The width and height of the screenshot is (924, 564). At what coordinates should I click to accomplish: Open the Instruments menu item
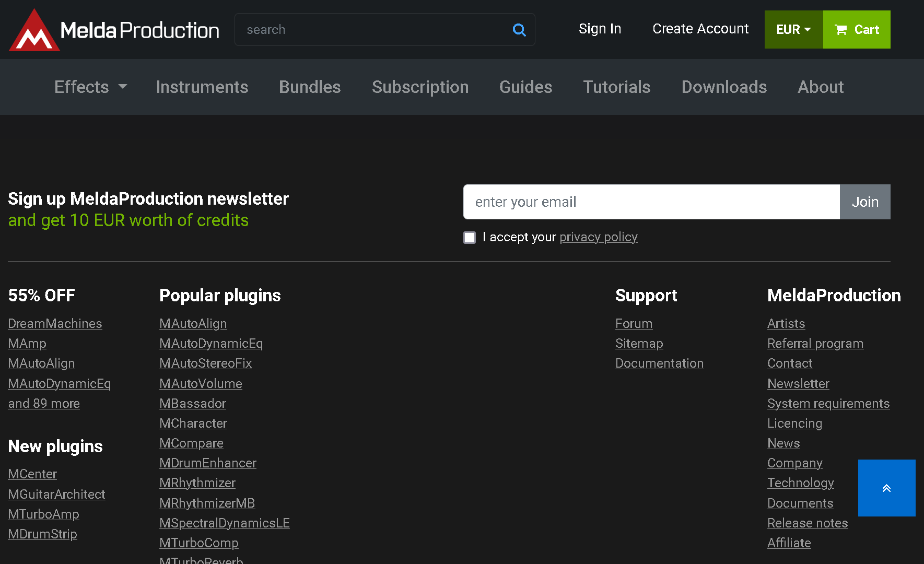[202, 87]
